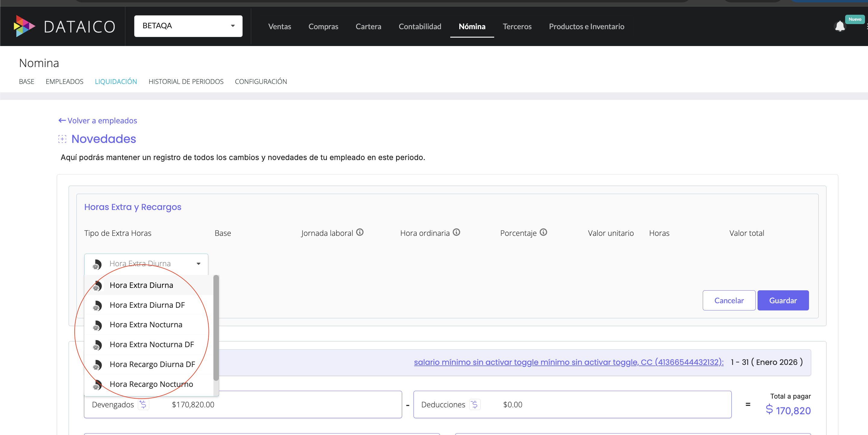
Task: Click the Valor unitario column header
Action: click(x=611, y=233)
